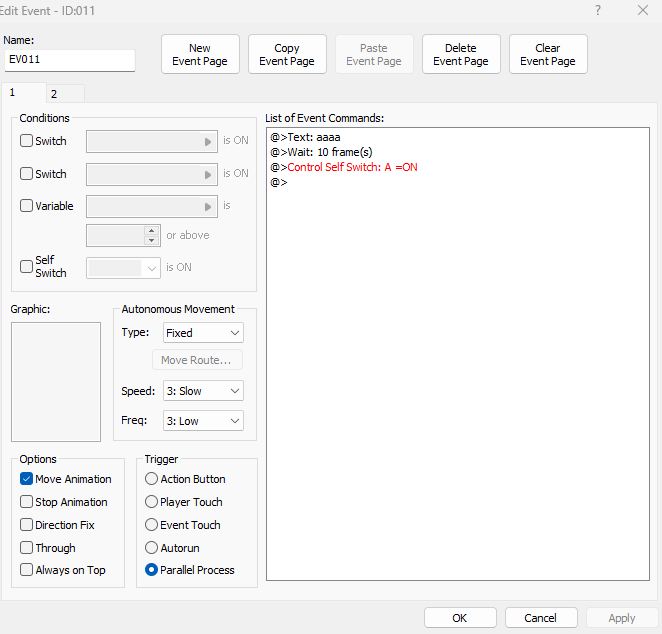This screenshot has width=662, height=634.
Task: Expand the Speed dropdown
Action: pos(203,391)
